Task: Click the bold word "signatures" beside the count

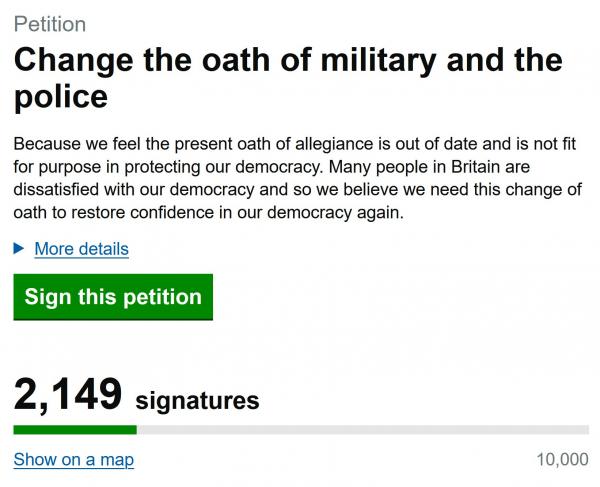Action: (x=197, y=401)
